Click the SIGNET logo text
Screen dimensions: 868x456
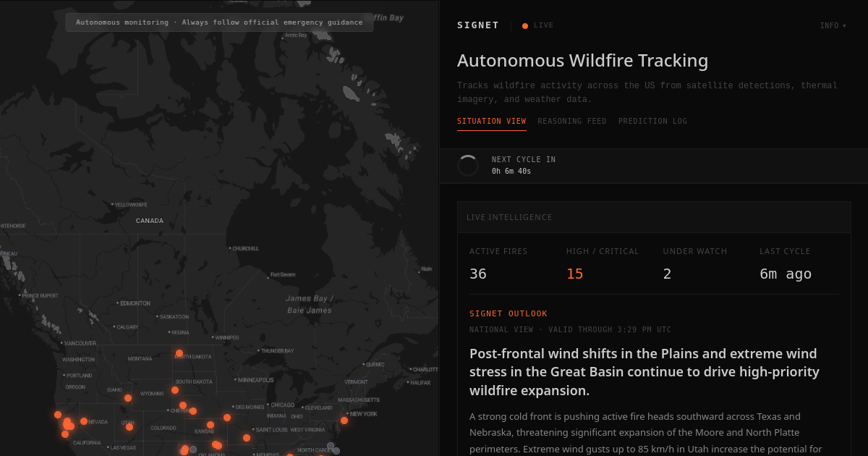478,25
